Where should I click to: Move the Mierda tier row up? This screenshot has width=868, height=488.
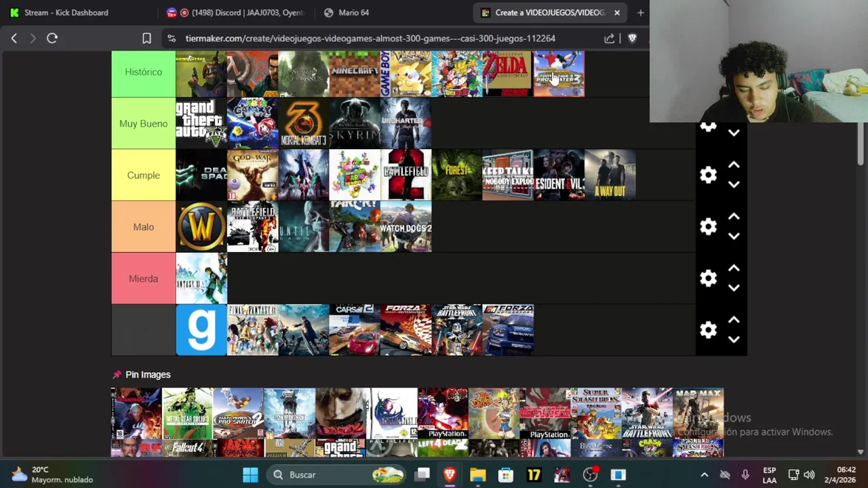734,268
